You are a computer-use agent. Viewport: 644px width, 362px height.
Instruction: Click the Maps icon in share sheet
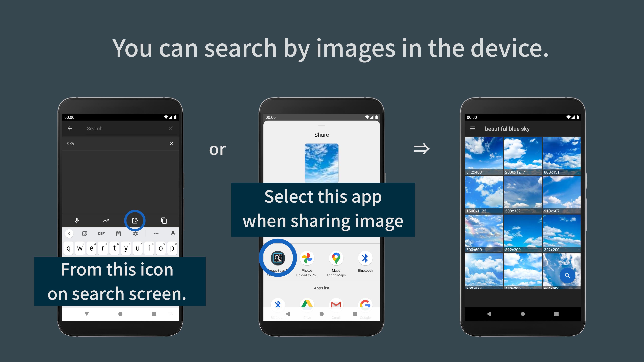click(x=336, y=258)
